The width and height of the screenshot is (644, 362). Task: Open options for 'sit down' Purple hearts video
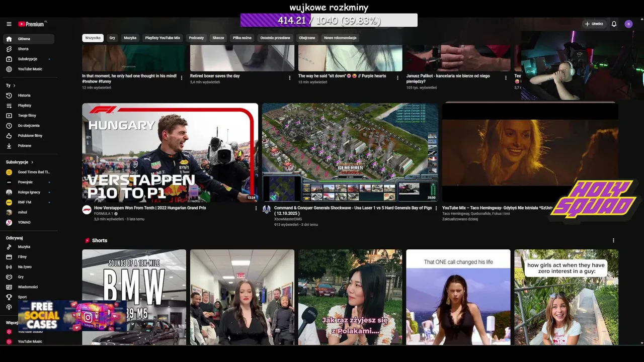click(x=397, y=78)
